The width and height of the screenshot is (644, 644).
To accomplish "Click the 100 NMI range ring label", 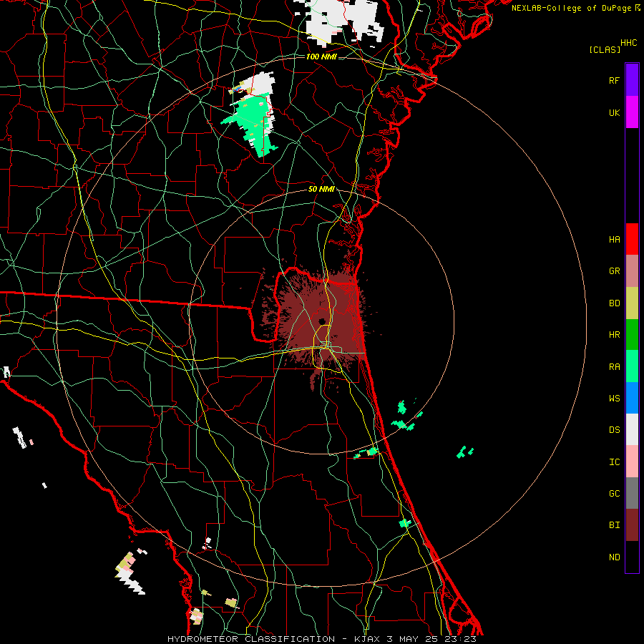I will pyautogui.click(x=321, y=57).
